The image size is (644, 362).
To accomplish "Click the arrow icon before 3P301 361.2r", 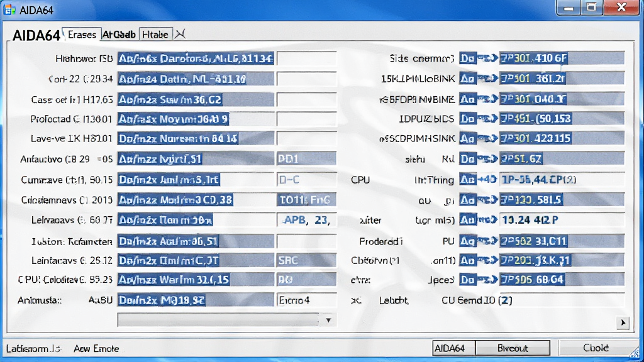I will pos(487,79).
